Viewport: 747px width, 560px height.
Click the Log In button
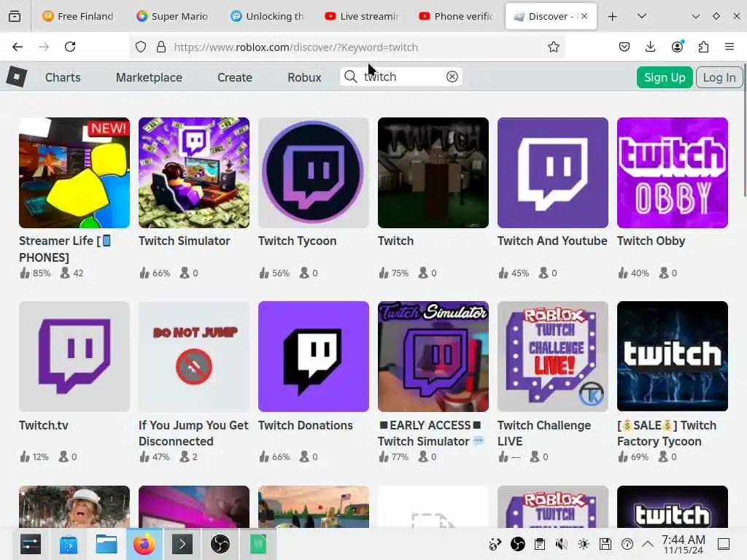719,77
